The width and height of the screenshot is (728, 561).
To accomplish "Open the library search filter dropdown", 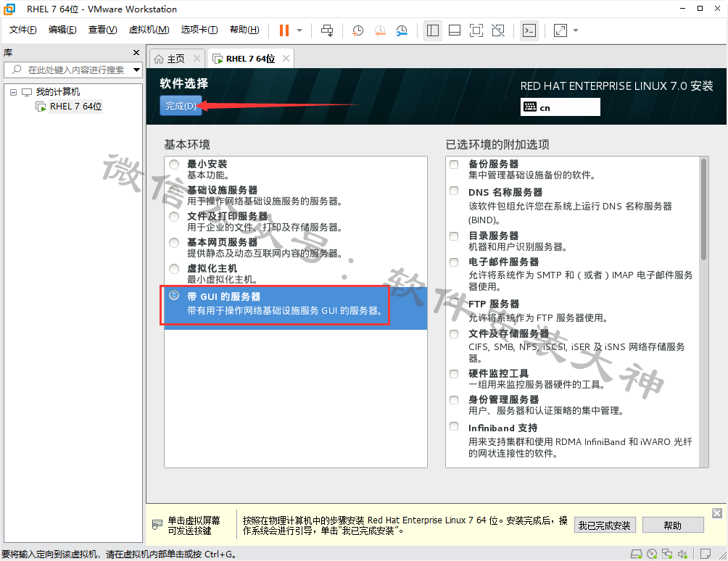I will point(136,70).
